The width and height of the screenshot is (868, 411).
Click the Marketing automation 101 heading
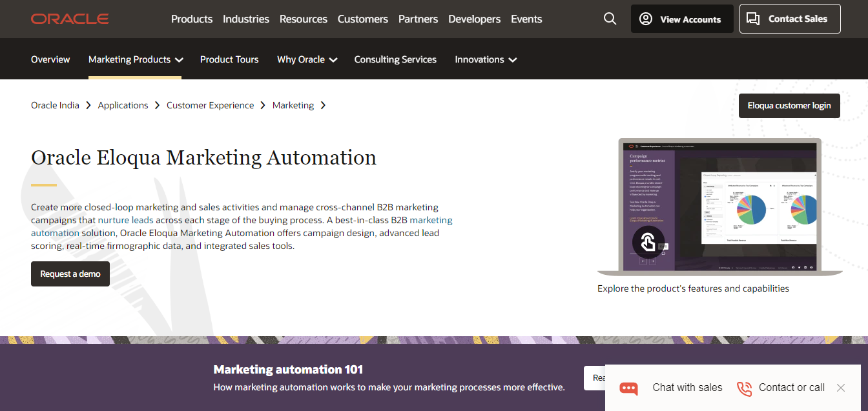point(288,370)
